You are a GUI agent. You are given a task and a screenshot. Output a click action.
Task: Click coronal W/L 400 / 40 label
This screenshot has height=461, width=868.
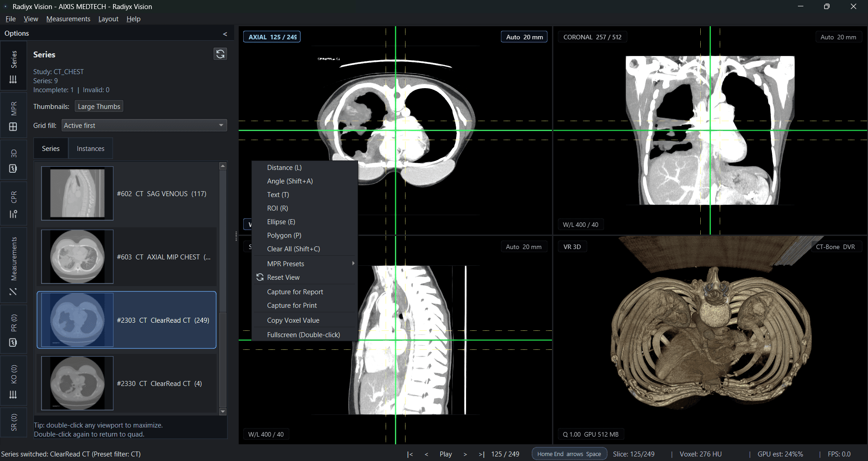[x=580, y=225]
